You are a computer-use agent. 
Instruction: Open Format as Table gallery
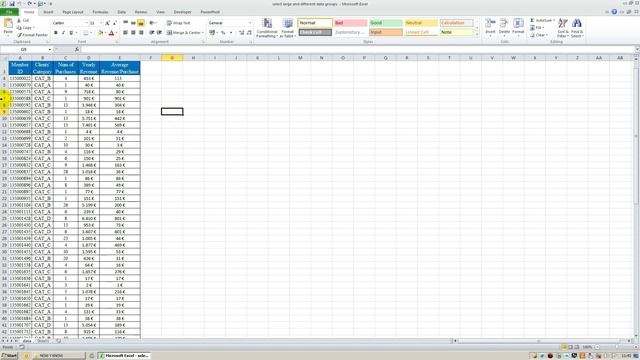coord(287,28)
